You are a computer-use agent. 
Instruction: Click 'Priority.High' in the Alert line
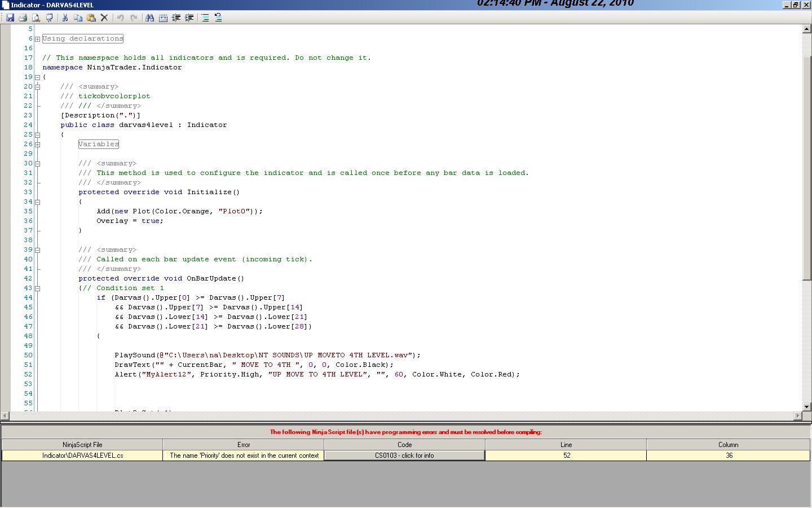tap(230, 374)
